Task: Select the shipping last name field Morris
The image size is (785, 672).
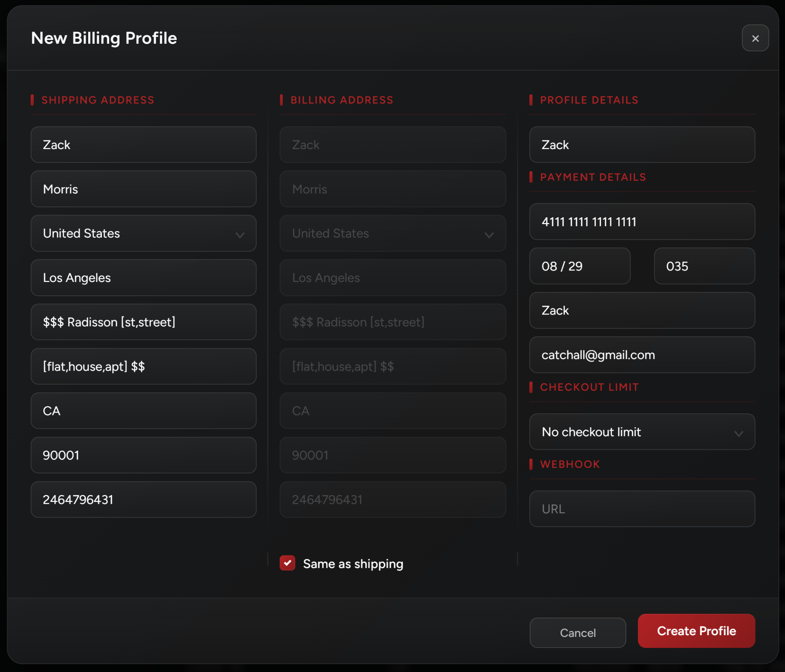Action: click(143, 189)
